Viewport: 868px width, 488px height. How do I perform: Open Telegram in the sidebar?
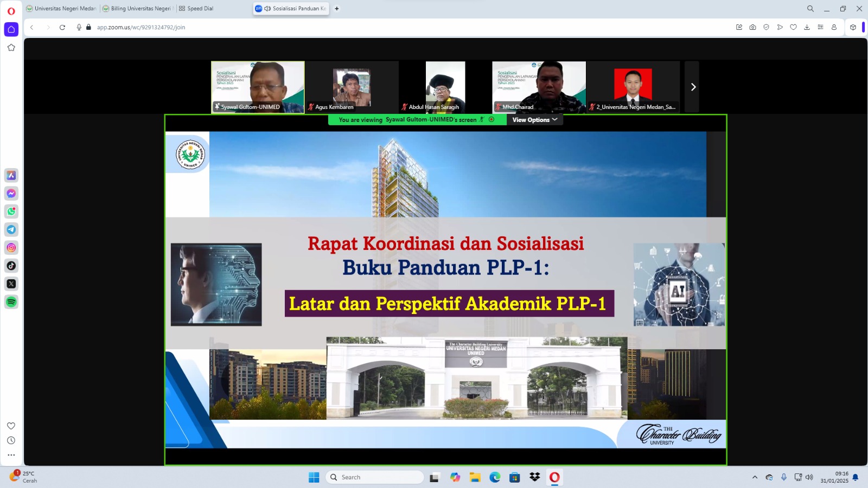(11, 229)
